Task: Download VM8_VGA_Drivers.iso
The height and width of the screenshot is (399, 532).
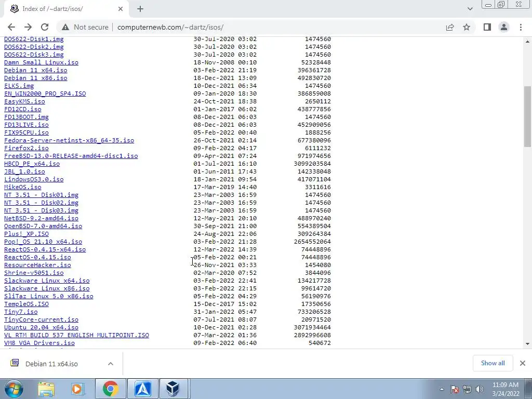Action: click(39, 343)
